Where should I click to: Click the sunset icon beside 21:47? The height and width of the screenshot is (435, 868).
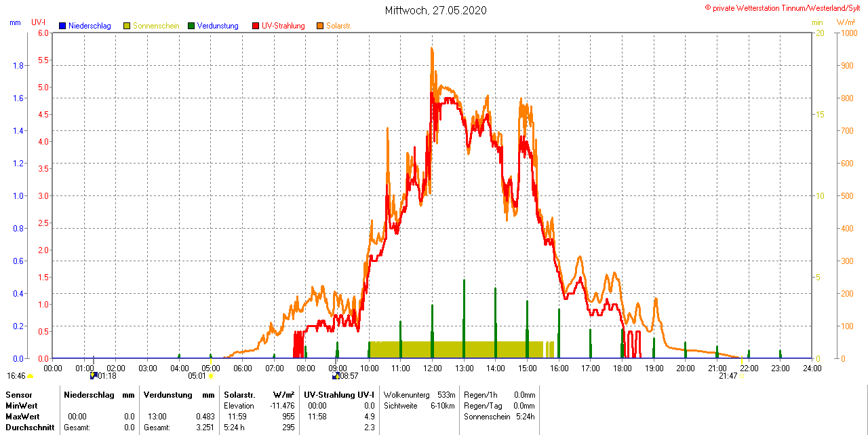tap(742, 375)
